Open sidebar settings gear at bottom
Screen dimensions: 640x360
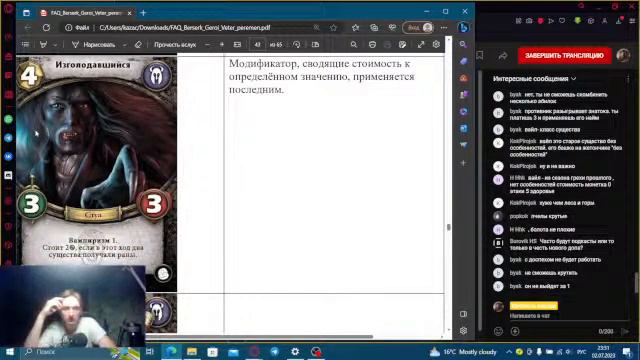pyautogui.click(x=463, y=331)
